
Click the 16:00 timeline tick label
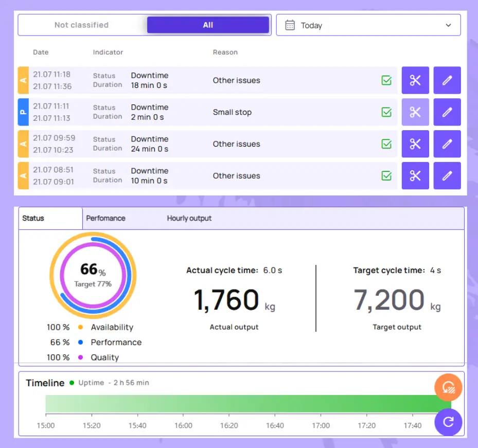tap(183, 425)
